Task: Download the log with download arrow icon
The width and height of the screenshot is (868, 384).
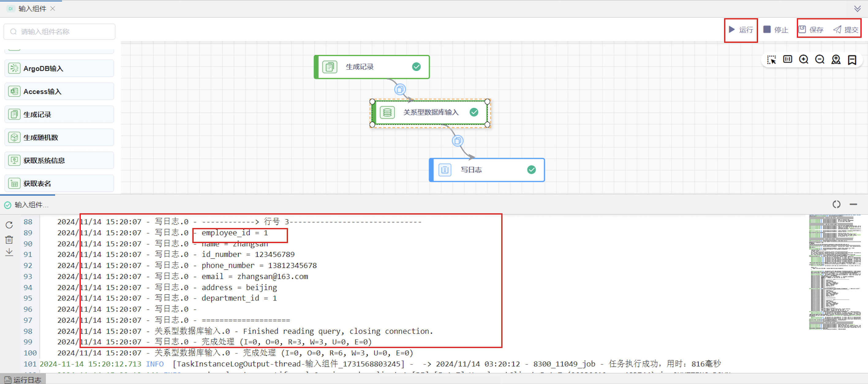Action: point(9,252)
